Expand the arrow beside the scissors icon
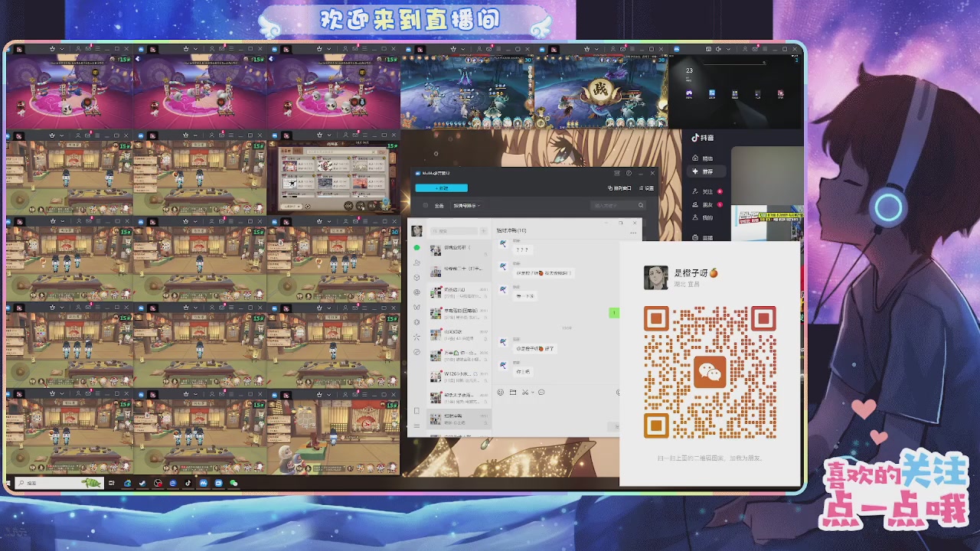980x551 pixels. (532, 393)
